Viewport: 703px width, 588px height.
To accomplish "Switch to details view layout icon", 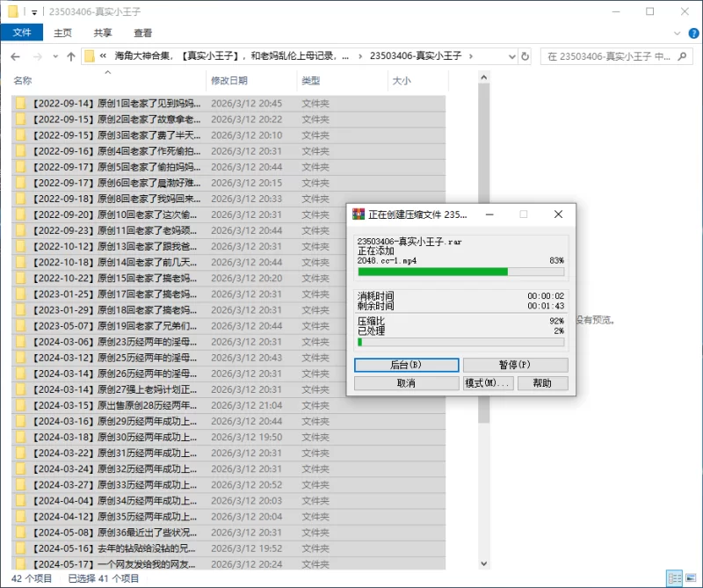I will [674, 578].
